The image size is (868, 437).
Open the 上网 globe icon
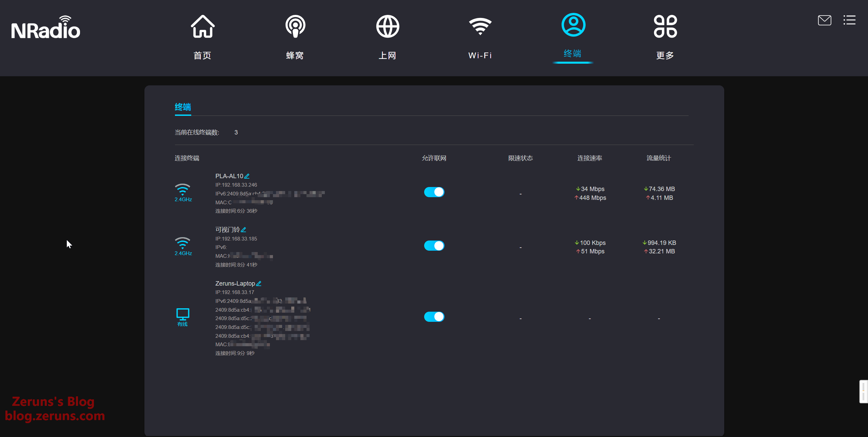[388, 27]
